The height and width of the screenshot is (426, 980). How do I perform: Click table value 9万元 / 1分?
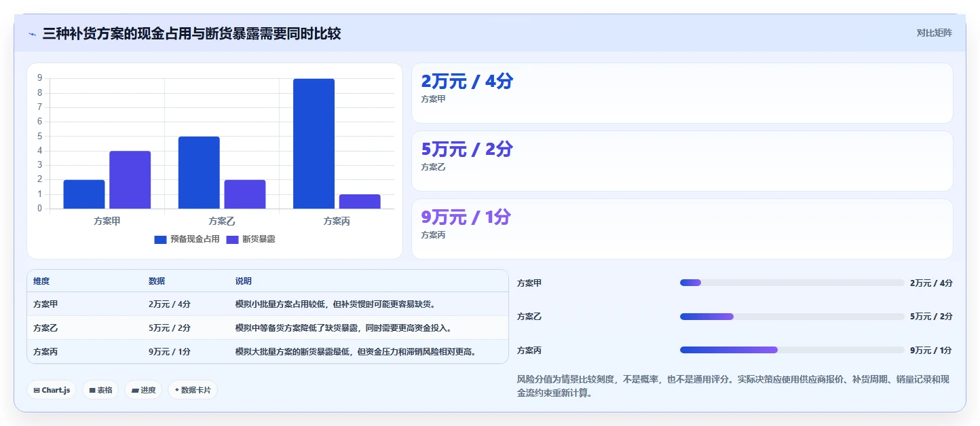(170, 352)
